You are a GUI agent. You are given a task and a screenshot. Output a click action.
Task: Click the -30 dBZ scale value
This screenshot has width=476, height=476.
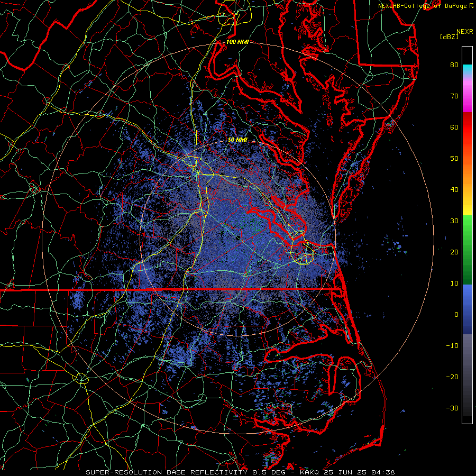(452, 408)
